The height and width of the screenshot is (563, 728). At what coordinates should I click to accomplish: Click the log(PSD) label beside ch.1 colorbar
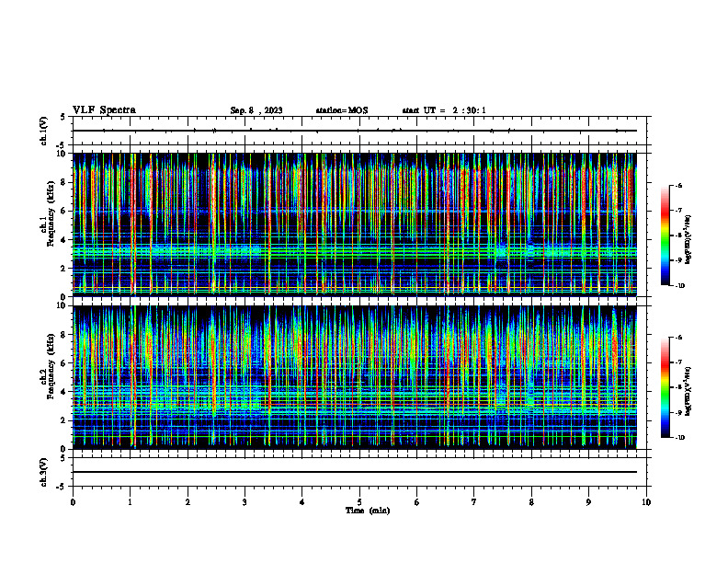coord(688,240)
